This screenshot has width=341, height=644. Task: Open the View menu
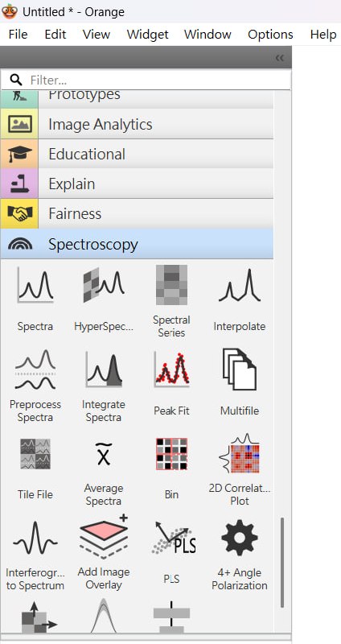pyautogui.click(x=97, y=34)
